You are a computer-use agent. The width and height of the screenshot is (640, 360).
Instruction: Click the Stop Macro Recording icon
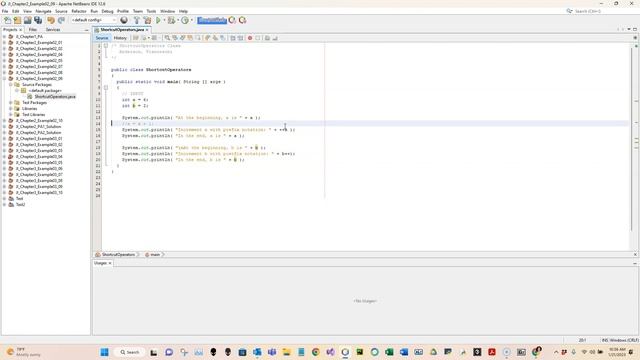coord(258,38)
